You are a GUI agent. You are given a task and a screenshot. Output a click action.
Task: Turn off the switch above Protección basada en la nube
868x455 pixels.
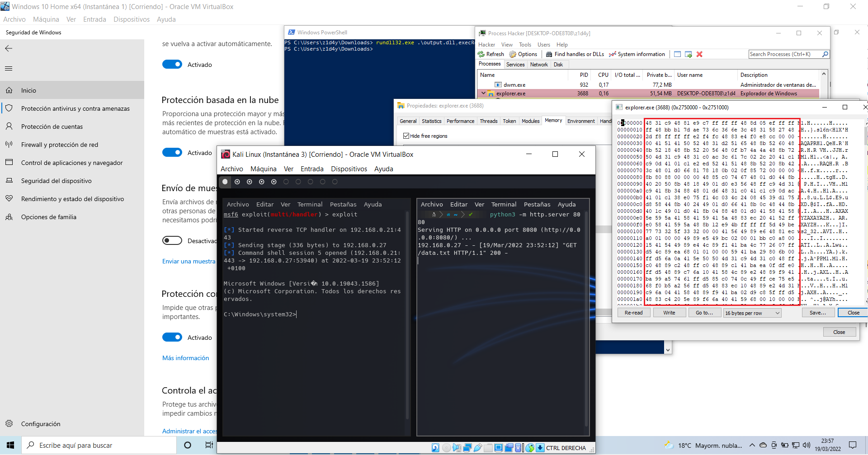pyautogui.click(x=172, y=64)
